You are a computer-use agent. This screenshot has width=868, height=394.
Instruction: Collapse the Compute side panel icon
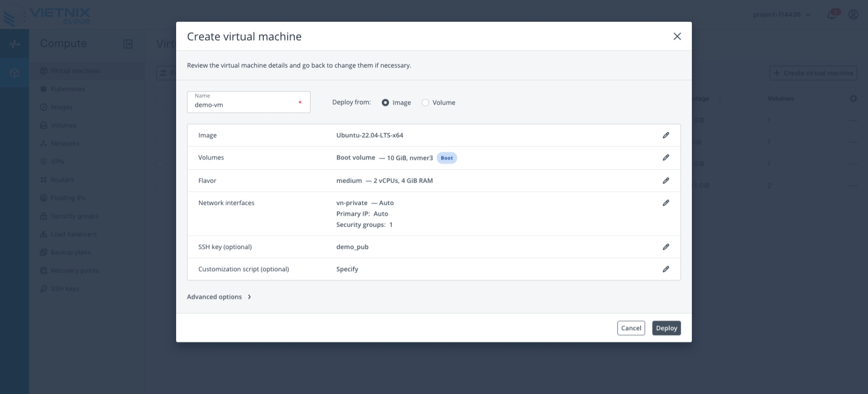(x=128, y=44)
